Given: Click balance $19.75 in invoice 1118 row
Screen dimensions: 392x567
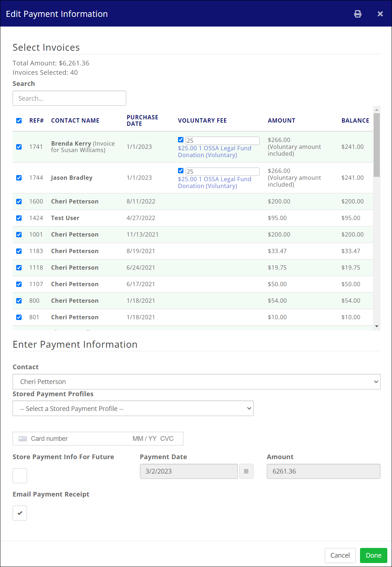Looking at the screenshot, I should (351, 268).
